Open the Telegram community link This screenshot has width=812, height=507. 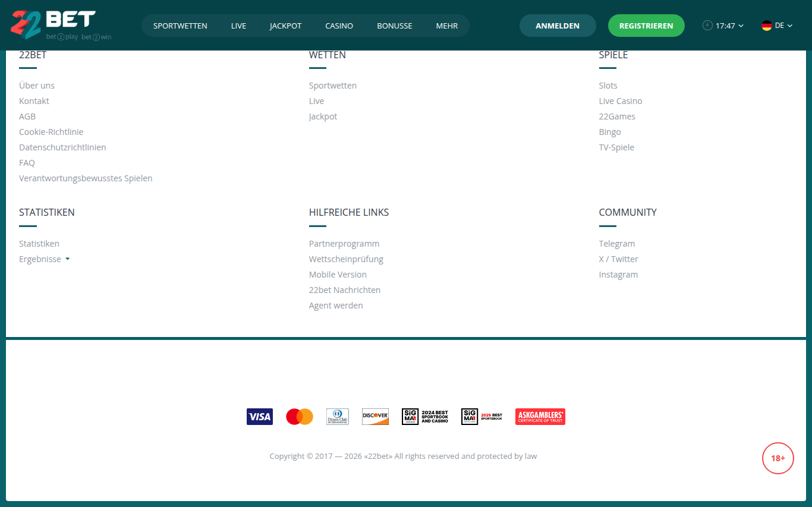pyautogui.click(x=617, y=244)
